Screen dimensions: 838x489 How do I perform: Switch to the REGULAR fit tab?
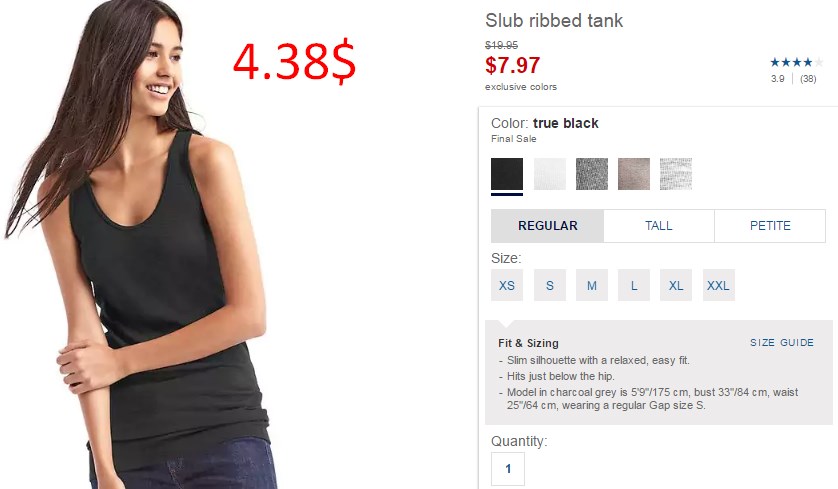[547, 226]
